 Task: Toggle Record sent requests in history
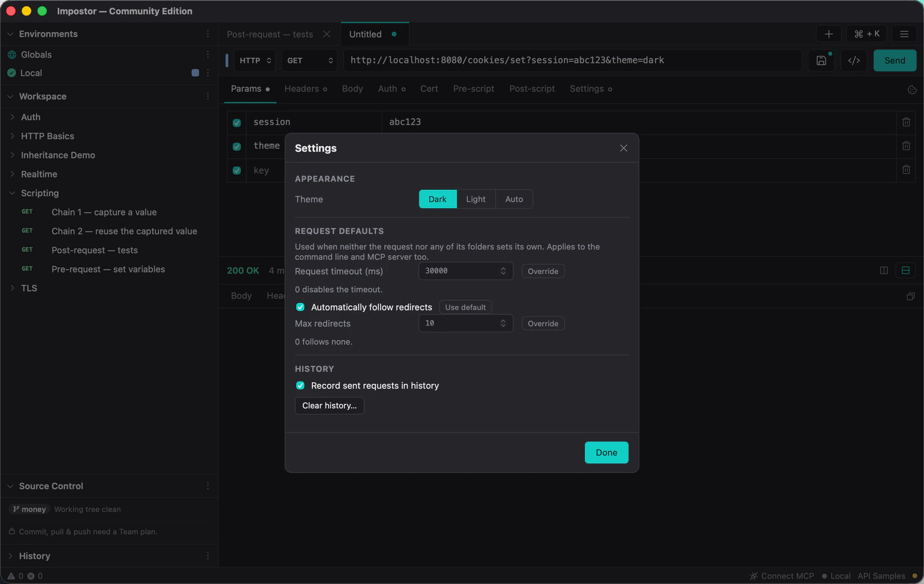300,385
